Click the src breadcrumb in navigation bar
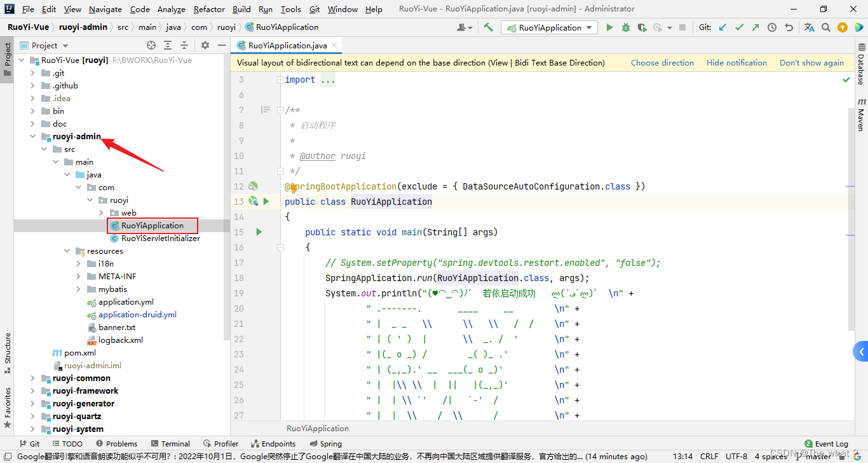This screenshot has height=463, width=868. (123, 27)
